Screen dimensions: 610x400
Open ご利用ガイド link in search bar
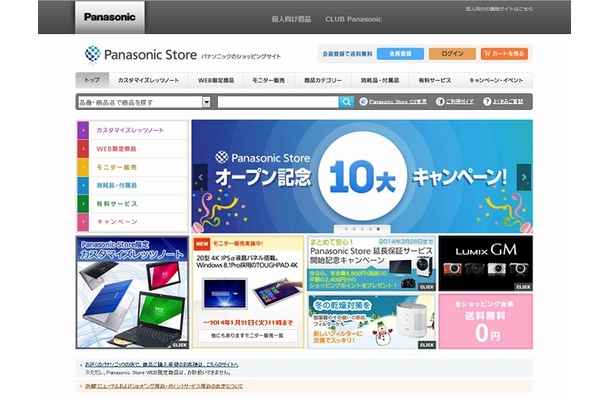tap(459, 102)
